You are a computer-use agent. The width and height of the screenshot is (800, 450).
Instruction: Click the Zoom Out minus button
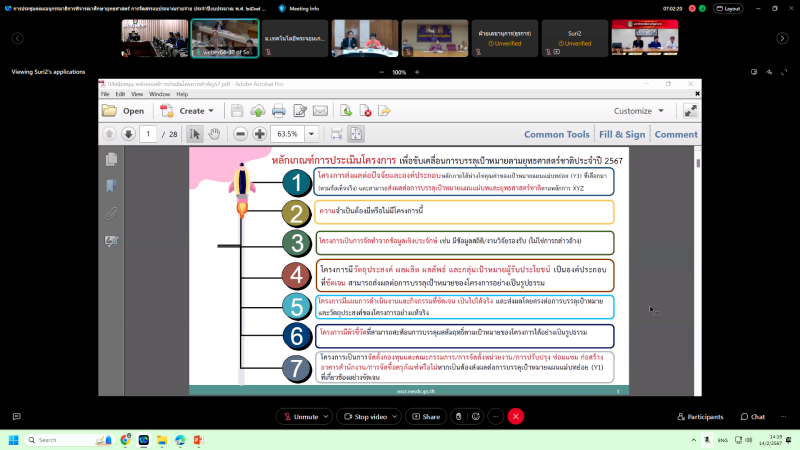click(x=240, y=134)
